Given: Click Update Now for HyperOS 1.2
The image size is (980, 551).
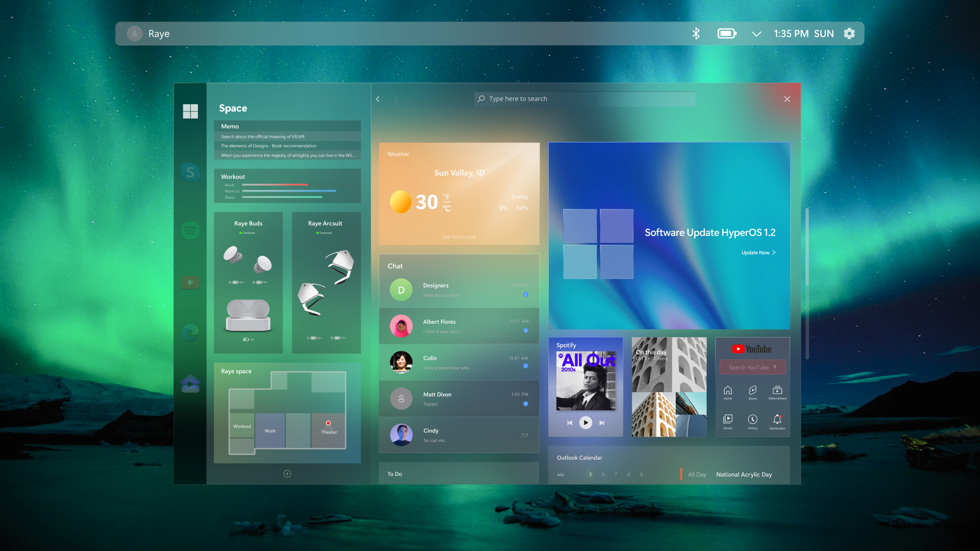Looking at the screenshot, I should (758, 252).
